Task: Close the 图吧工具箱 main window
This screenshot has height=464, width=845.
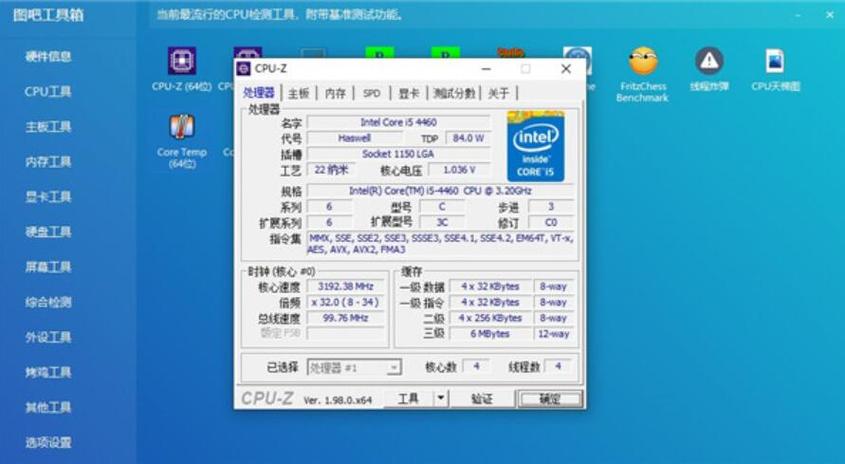Action: (830, 15)
